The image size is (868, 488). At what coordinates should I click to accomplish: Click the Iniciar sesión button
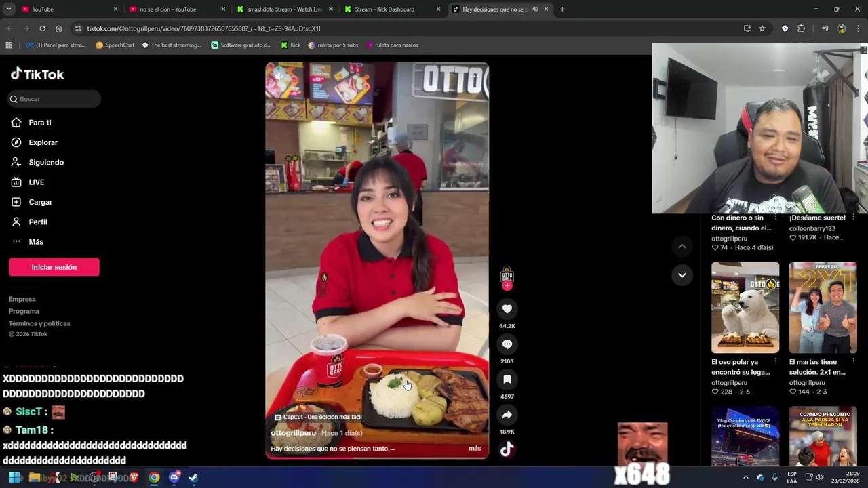(54, 267)
